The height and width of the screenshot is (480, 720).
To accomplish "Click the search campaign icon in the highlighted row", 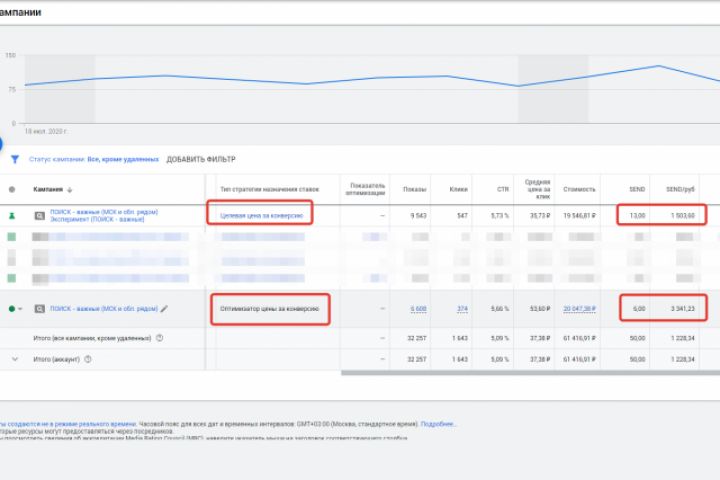I will coord(40,309).
